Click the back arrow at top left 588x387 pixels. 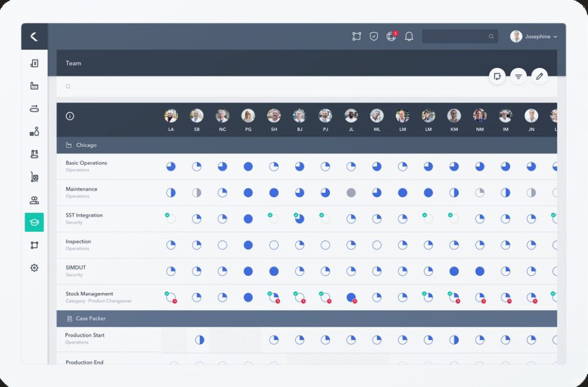[34, 36]
